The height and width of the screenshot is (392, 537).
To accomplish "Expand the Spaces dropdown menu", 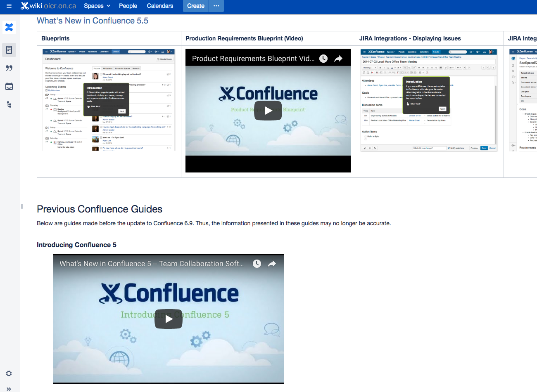I will point(97,6).
